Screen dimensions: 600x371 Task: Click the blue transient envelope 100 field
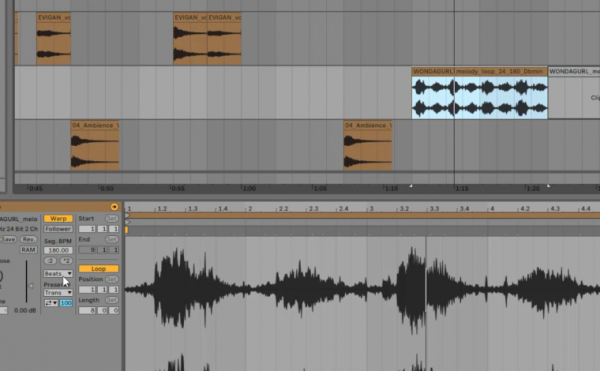66,303
